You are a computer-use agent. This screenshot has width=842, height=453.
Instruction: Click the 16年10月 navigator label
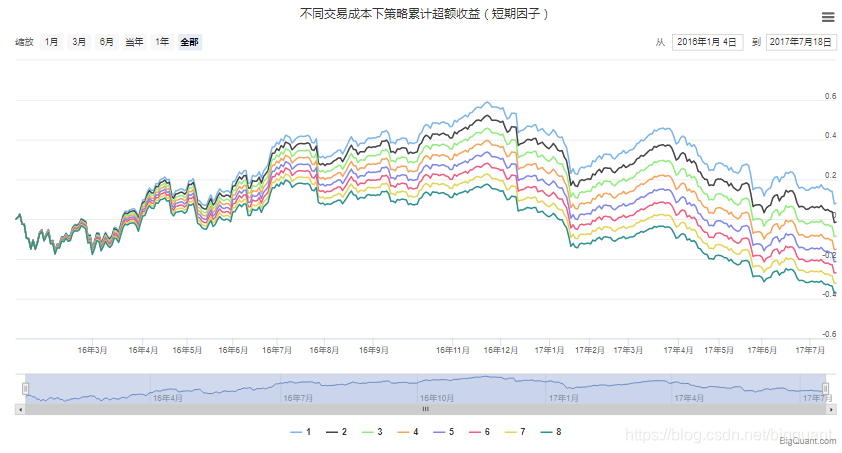[437, 398]
